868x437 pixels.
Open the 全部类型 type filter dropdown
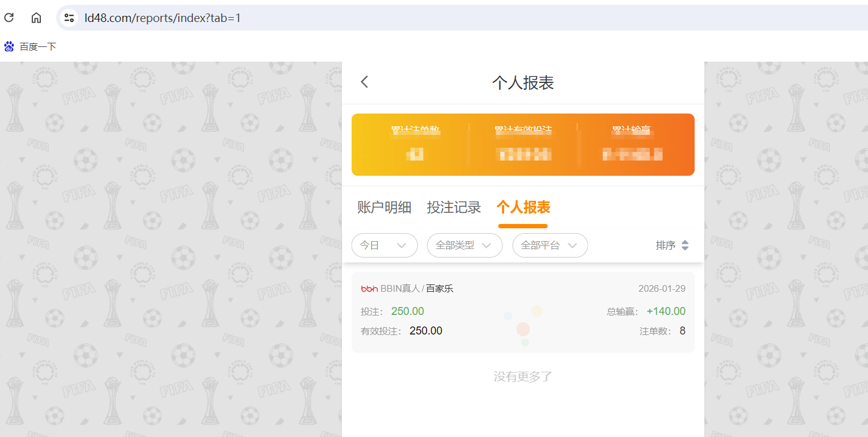465,245
